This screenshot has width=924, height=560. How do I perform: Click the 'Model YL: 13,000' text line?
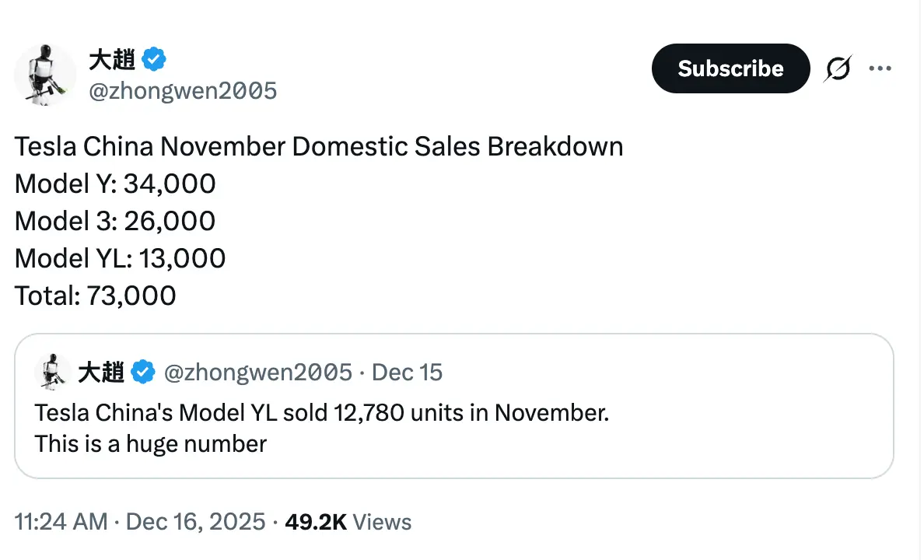[x=121, y=258]
